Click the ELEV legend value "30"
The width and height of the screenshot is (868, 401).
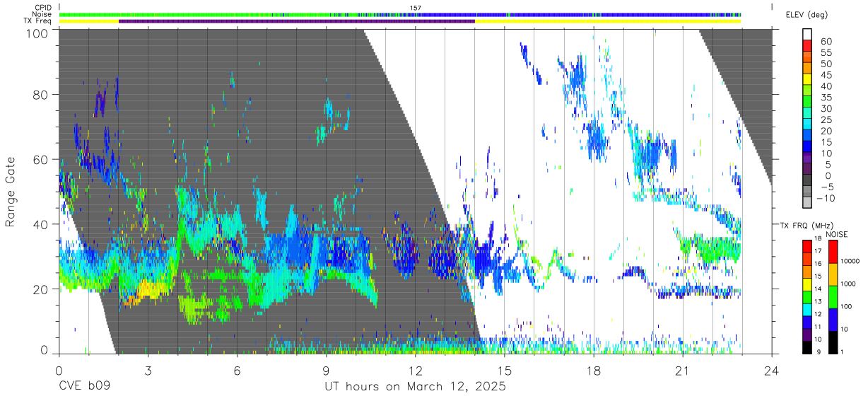pyautogui.click(x=826, y=109)
